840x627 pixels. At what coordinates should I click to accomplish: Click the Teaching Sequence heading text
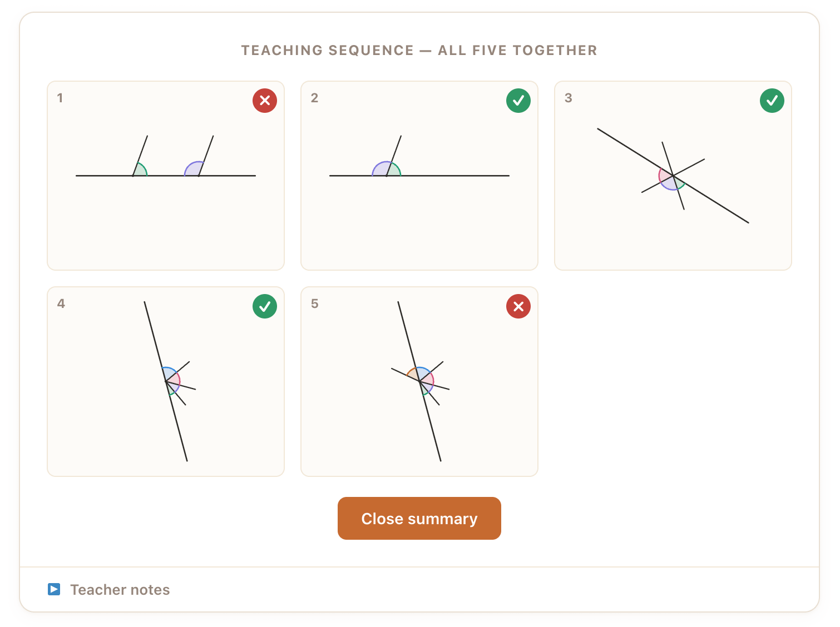click(x=419, y=50)
